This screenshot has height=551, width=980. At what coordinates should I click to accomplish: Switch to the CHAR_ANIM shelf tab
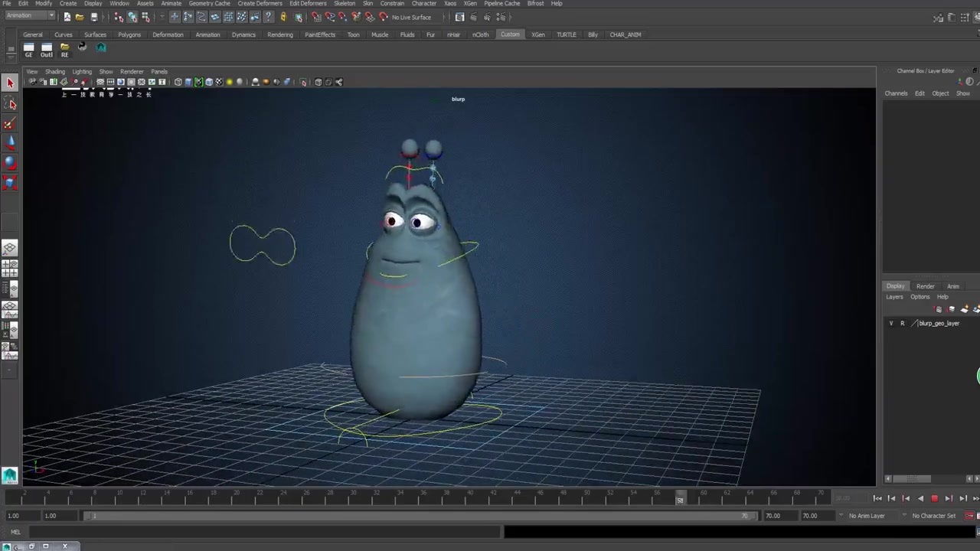(x=626, y=34)
